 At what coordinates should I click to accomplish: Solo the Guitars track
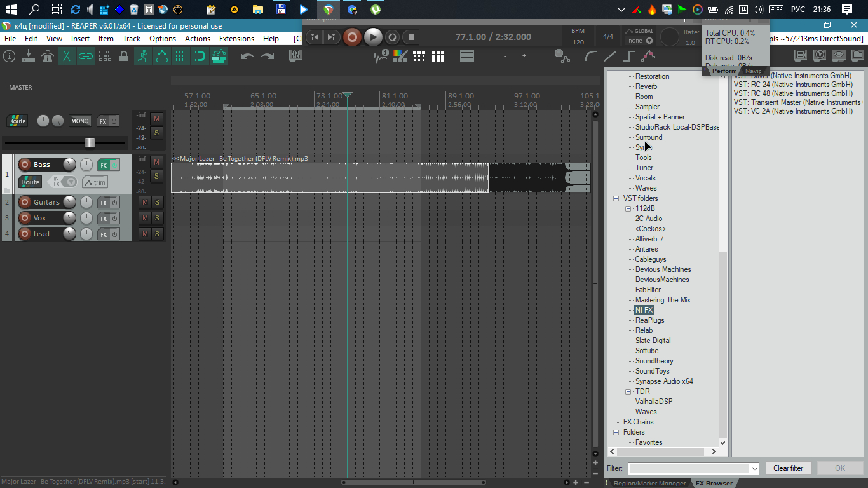click(157, 202)
